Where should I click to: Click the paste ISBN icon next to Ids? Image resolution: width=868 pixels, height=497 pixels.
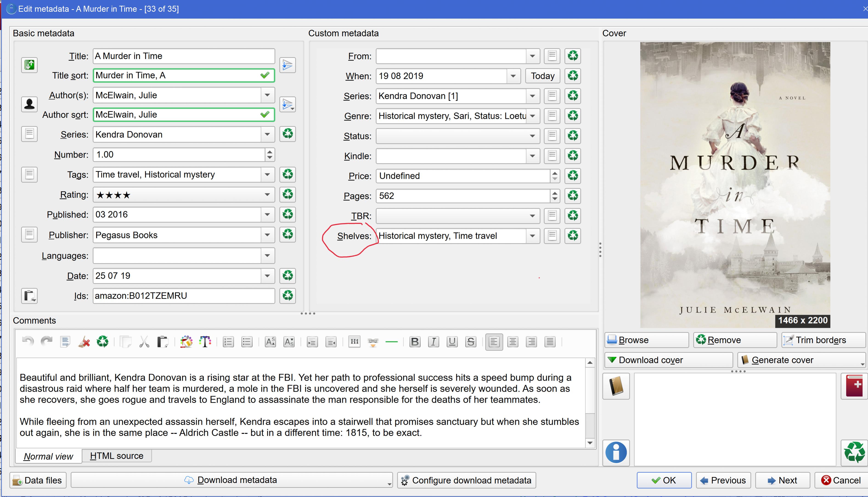point(29,296)
